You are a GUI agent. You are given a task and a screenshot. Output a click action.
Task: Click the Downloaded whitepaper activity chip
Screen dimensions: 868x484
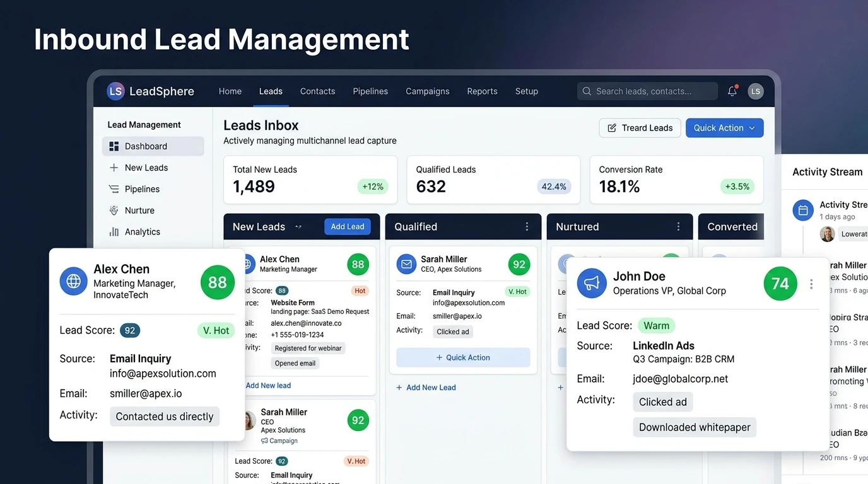(x=695, y=427)
